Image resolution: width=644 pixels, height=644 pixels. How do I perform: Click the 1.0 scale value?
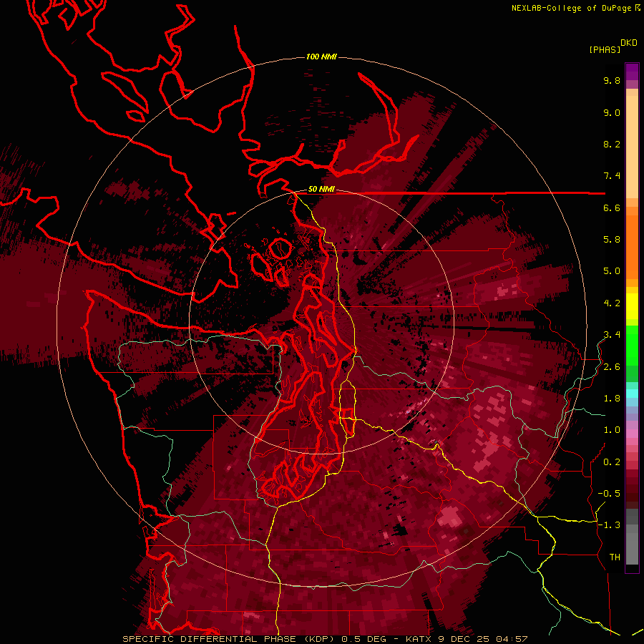coord(612,430)
